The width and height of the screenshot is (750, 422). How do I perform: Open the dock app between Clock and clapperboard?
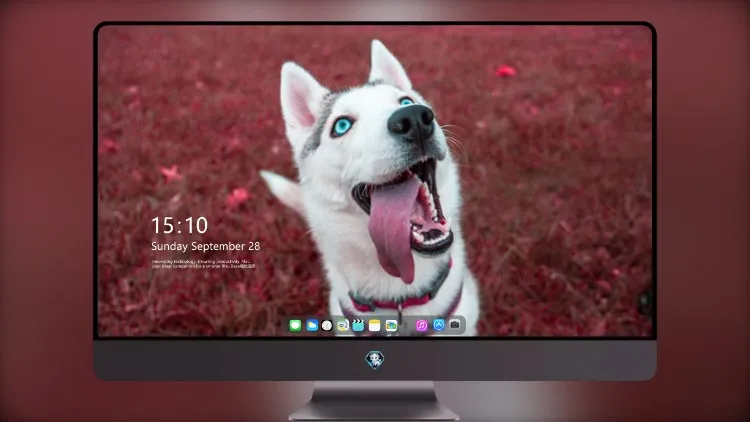(x=343, y=325)
